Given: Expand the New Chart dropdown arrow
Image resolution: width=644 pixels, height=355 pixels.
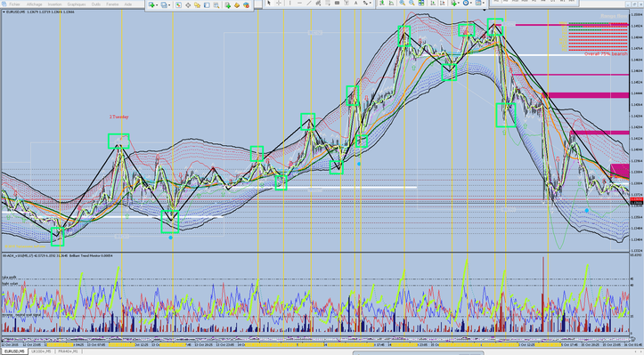Looking at the screenshot, I should click(x=157, y=5).
